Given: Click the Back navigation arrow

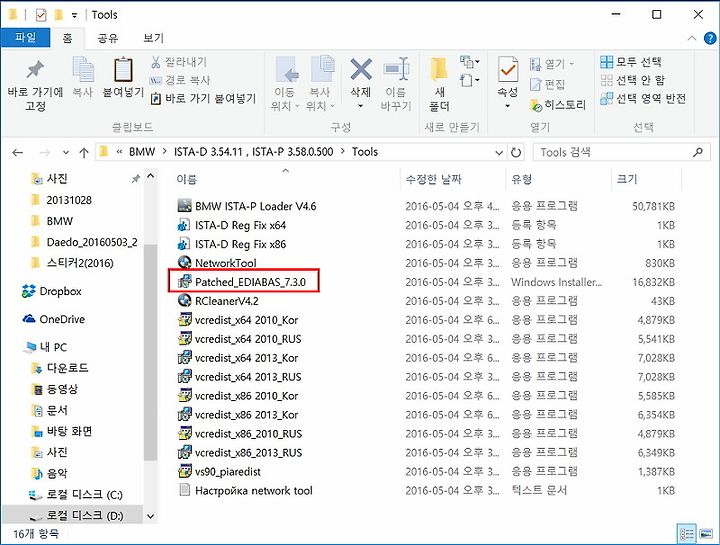Looking at the screenshot, I should [17, 152].
